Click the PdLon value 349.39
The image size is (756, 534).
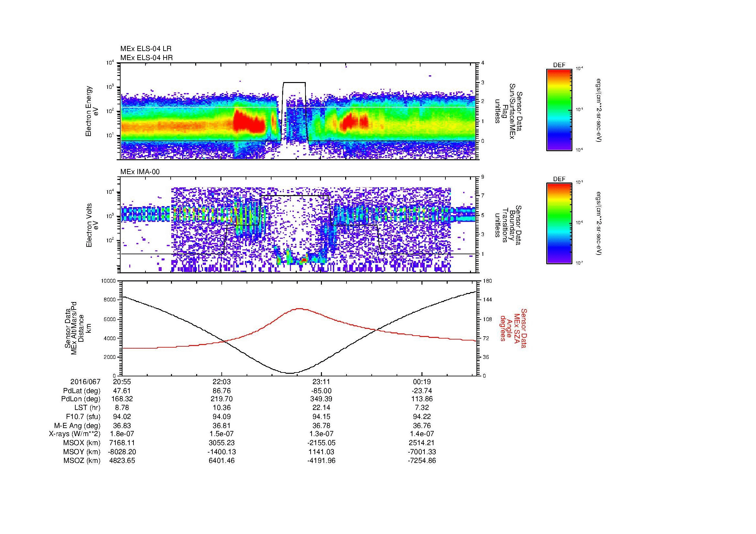click(x=321, y=399)
